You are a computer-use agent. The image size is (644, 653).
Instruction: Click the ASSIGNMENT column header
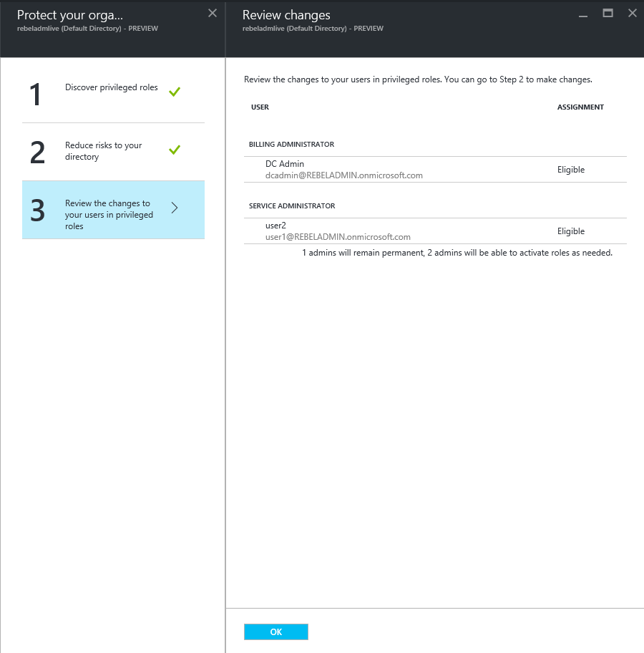click(580, 107)
